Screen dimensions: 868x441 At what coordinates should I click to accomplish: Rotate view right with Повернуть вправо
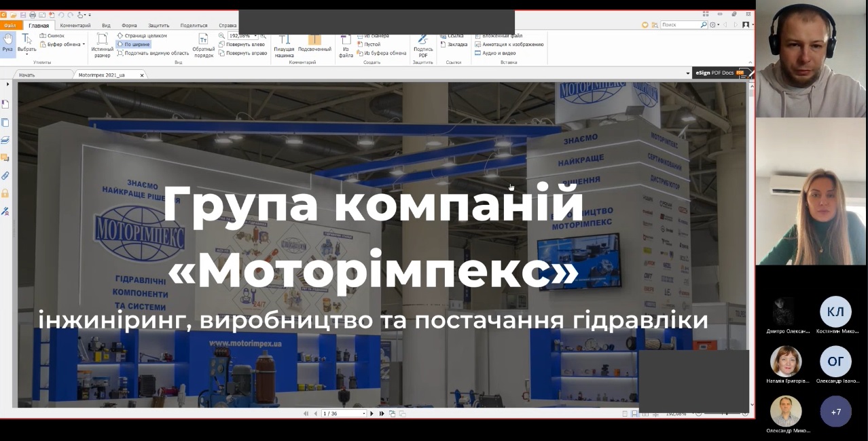(242, 53)
